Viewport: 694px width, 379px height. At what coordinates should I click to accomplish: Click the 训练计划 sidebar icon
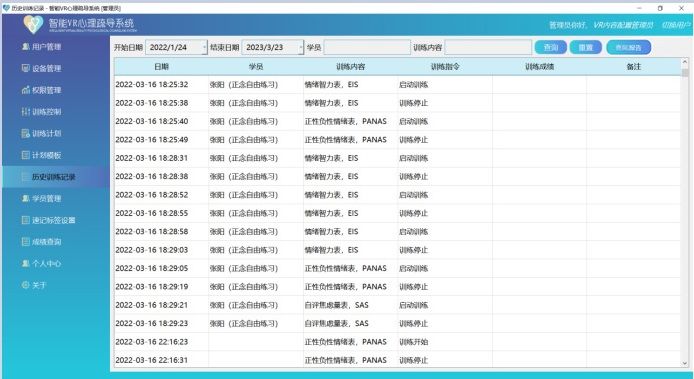[x=26, y=133]
